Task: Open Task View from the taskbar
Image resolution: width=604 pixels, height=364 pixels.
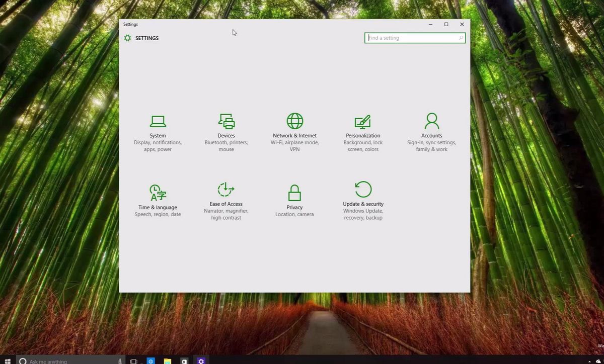Action: coord(133,360)
